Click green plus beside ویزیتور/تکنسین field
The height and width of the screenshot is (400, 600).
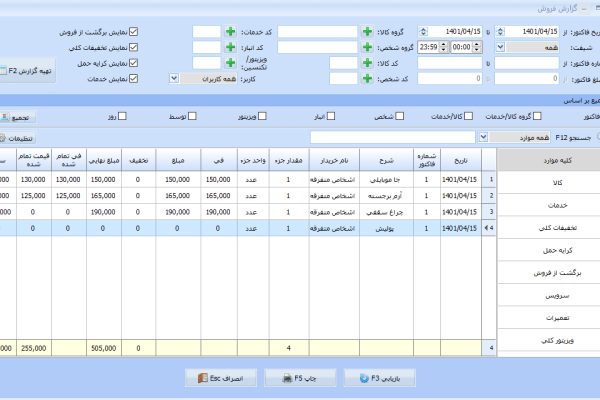(230, 63)
